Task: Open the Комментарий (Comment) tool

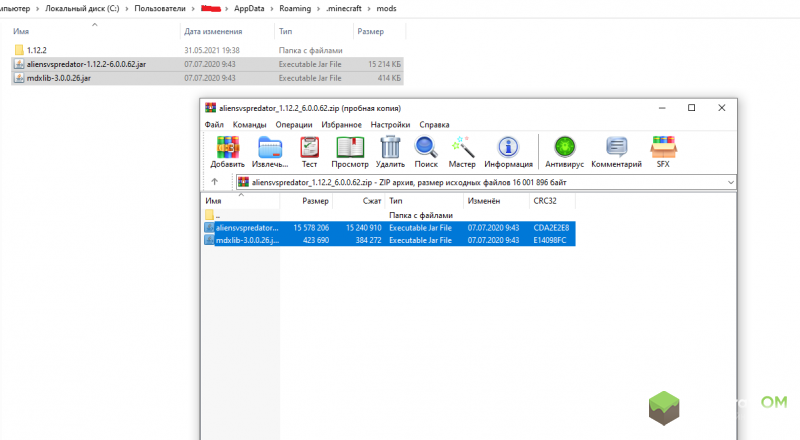Action: 616,151
